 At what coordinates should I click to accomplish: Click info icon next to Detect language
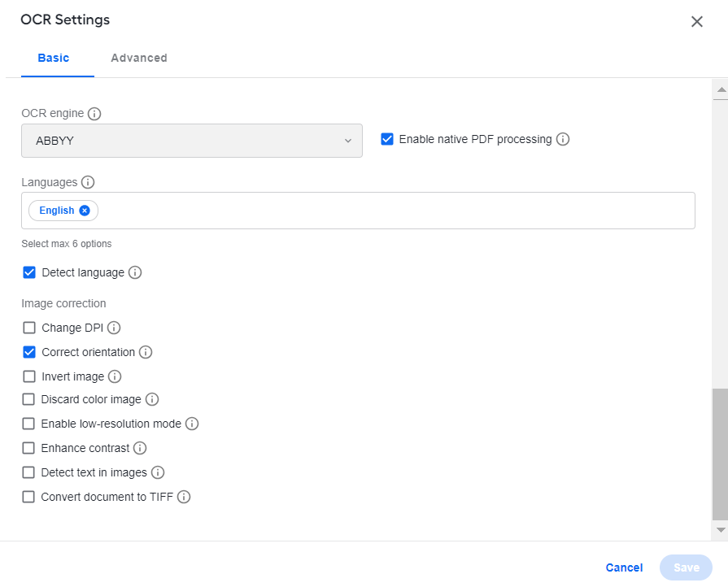point(135,272)
